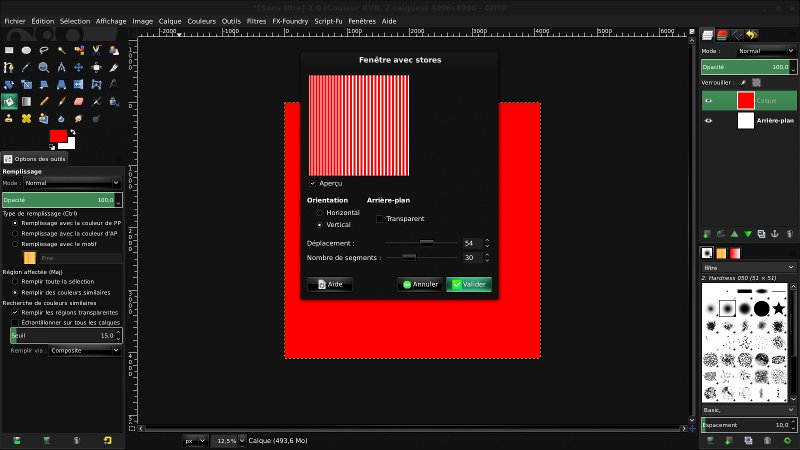Select the Smudge tool
Screen dimensions: 800x450
coord(79,119)
